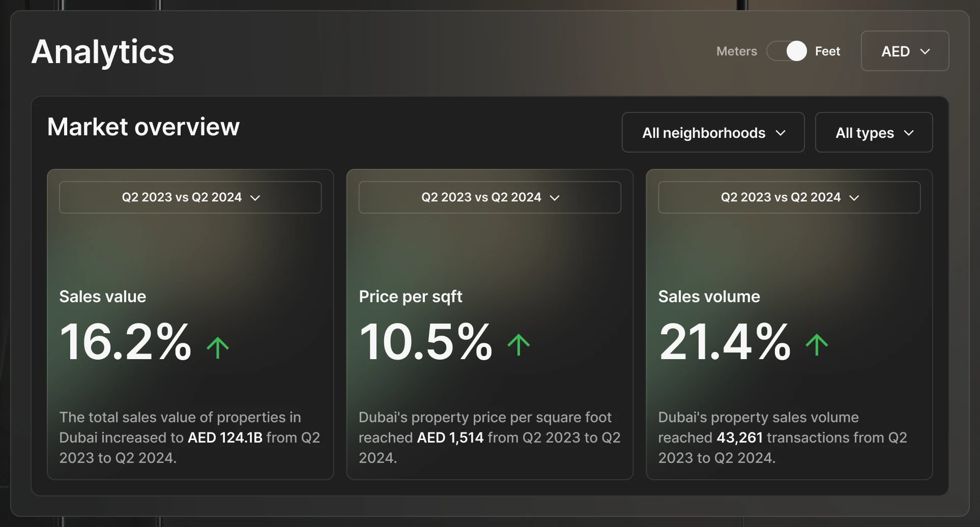Click the green up arrow beside 10.5%
This screenshot has height=527, width=980.
click(518, 344)
